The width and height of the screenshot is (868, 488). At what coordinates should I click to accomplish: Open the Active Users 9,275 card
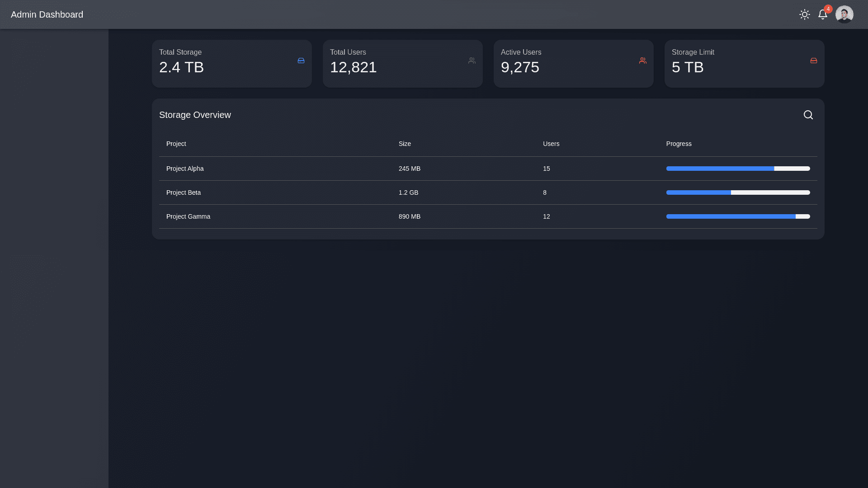(x=573, y=64)
